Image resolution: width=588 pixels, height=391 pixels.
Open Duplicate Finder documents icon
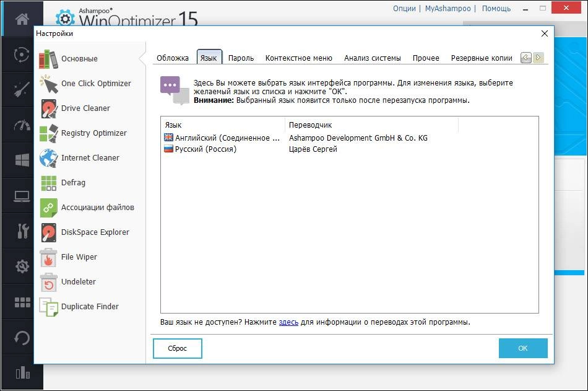click(49, 307)
